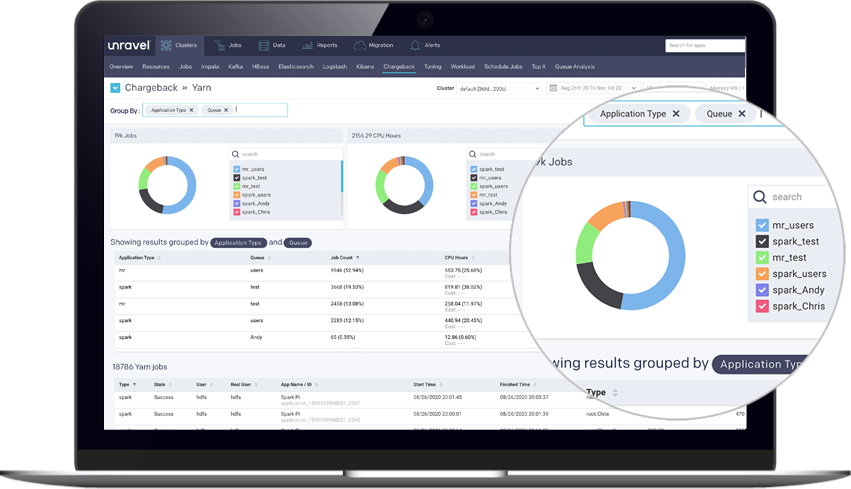The width and height of the screenshot is (851, 489).
Task: Open the Data database icon
Action: click(263, 45)
